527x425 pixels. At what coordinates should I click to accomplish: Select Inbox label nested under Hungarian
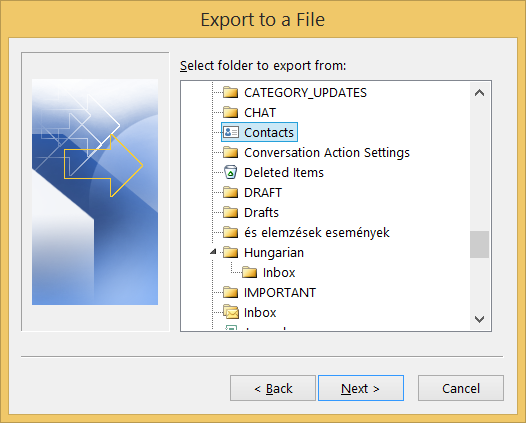279,272
